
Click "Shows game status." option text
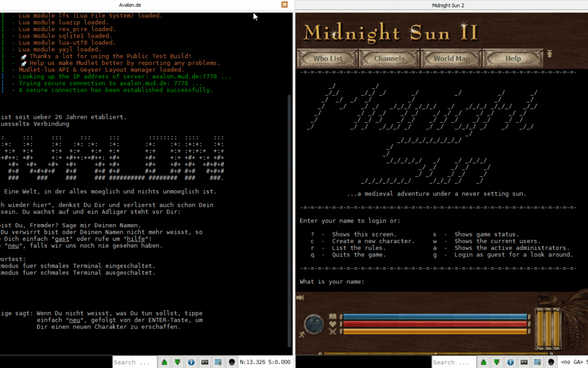click(487, 234)
